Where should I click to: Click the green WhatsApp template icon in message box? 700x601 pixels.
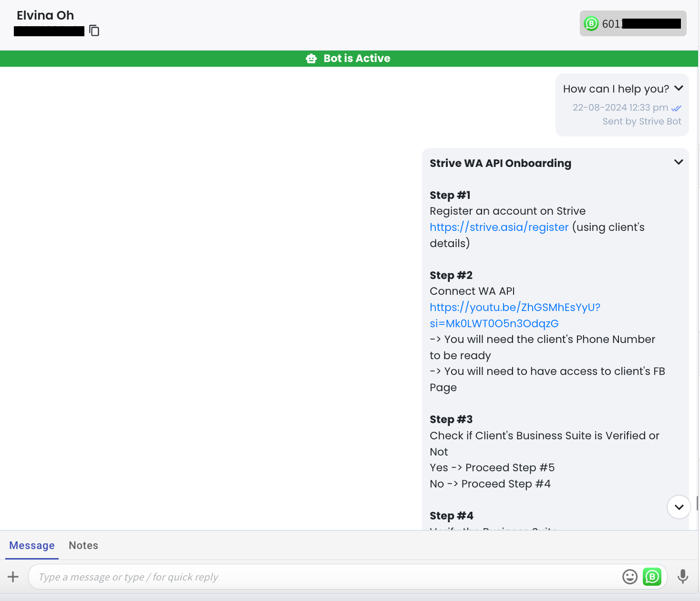[x=652, y=577]
